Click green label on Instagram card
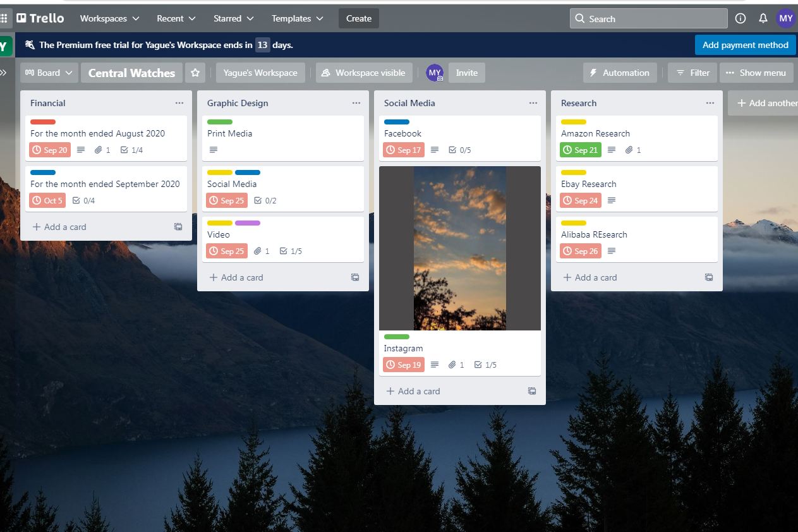The width and height of the screenshot is (798, 532). (x=397, y=337)
